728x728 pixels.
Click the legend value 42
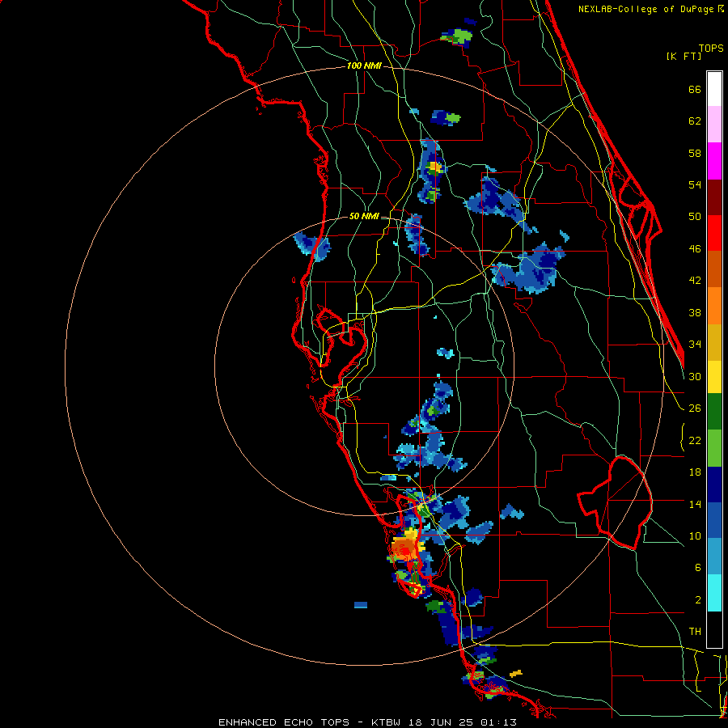click(x=695, y=281)
